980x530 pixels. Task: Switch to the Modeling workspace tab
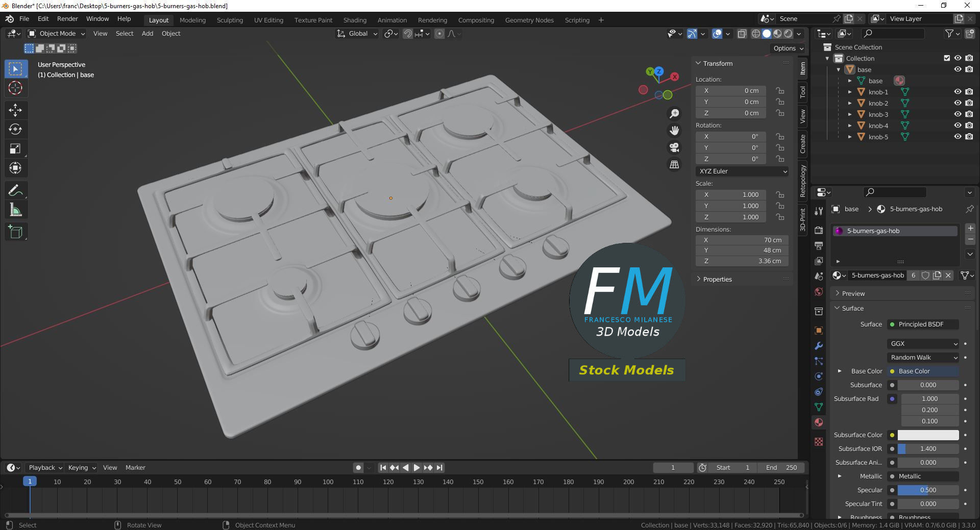192,20
